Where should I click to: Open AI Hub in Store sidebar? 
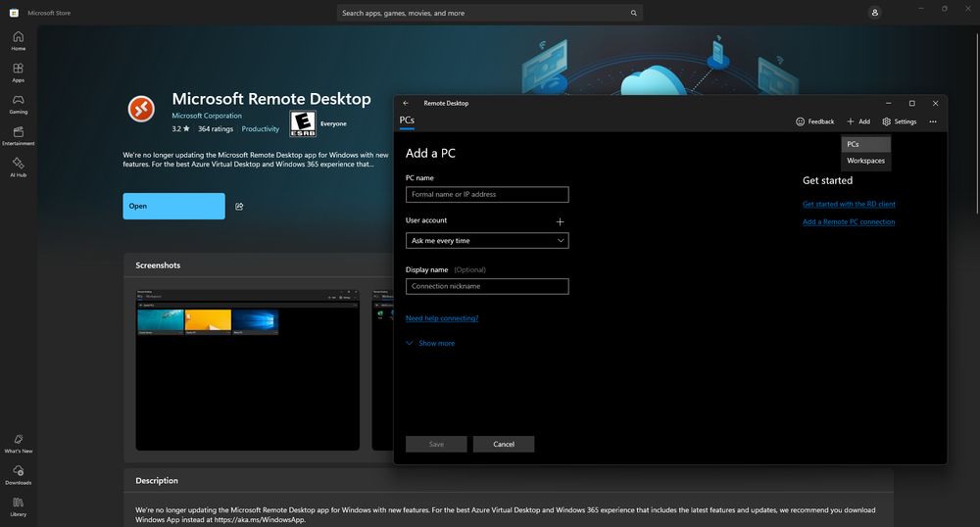coord(18,168)
